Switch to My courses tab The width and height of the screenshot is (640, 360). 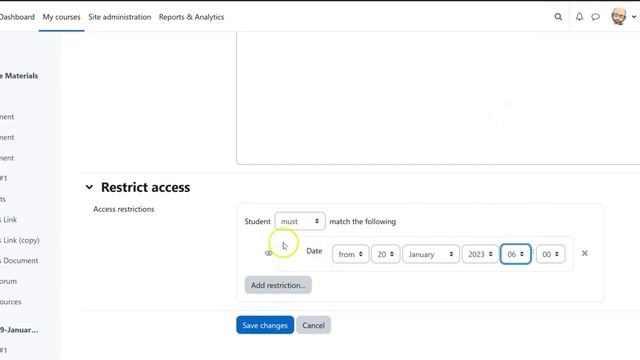click(x=62, y=17)
